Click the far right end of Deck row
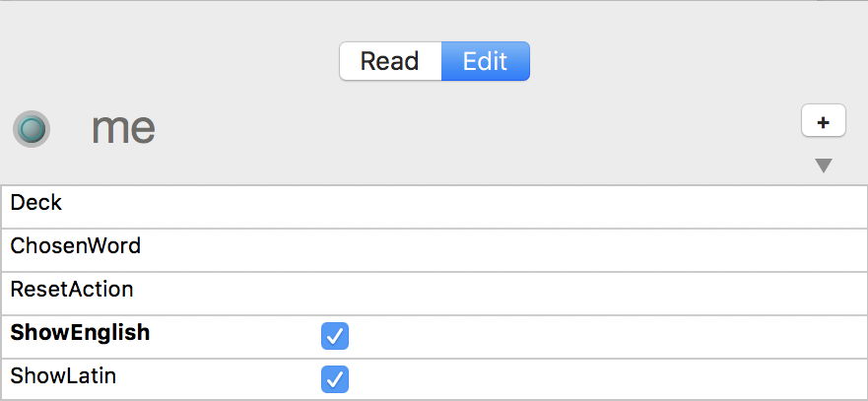 pyautogui.click(x=847, y=206)
